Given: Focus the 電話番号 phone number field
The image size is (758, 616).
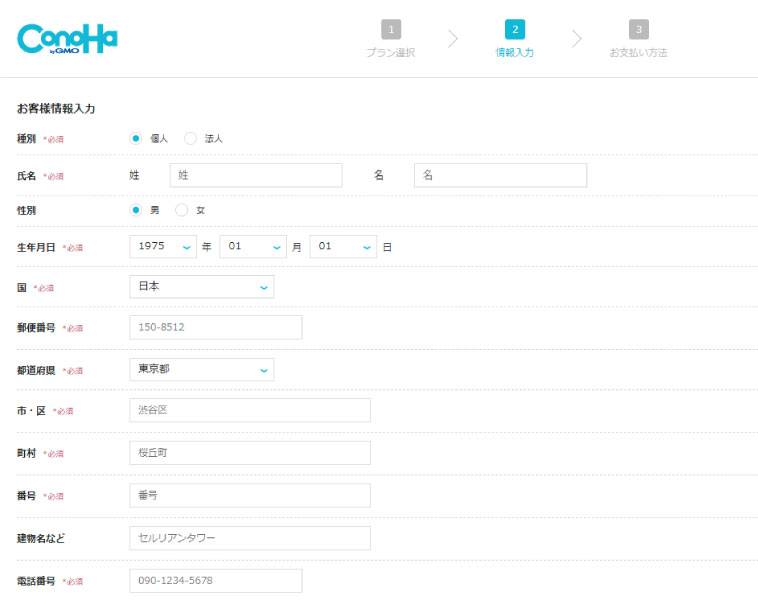Looking at the screenshot, I should 216,581.
